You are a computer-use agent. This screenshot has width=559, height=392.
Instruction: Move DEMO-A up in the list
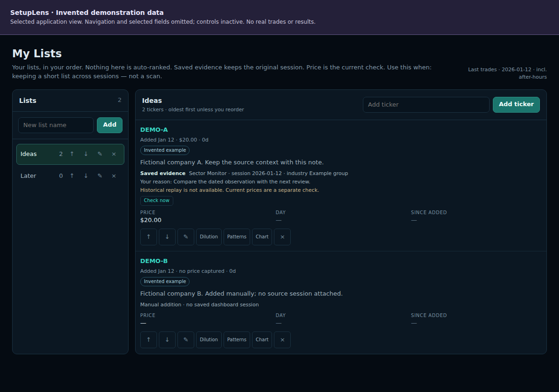pos(149,237)
